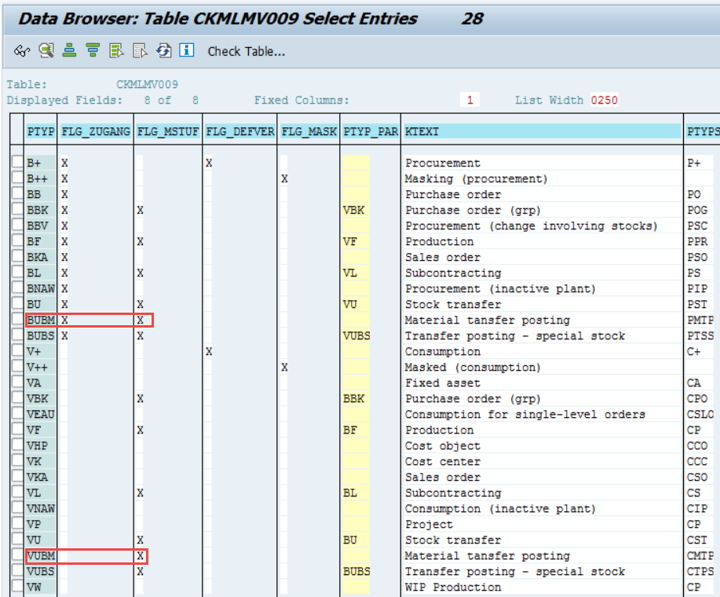The width and height of the screenshot is (720, 597).
Task: Click the VBK partner value in BBK row
Action: [354, 210]
